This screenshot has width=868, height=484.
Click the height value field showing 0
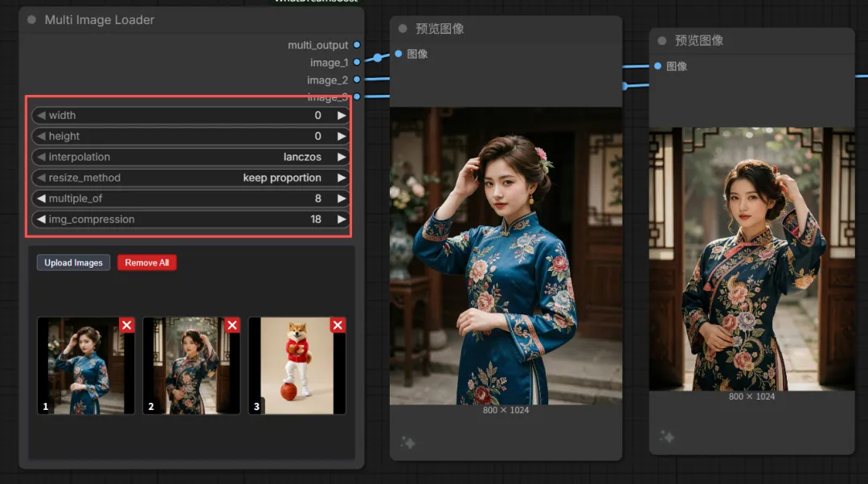pos(317,136)
